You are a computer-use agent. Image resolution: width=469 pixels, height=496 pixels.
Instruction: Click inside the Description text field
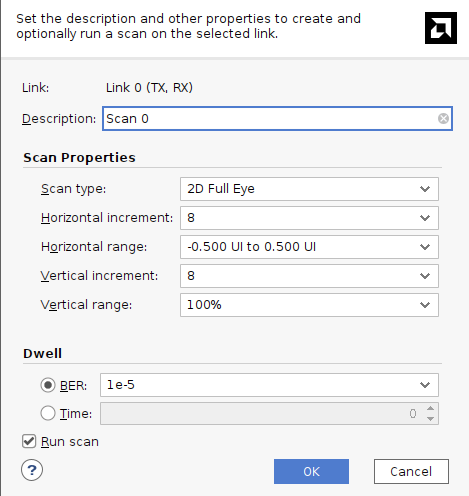(x=277, y=118)
